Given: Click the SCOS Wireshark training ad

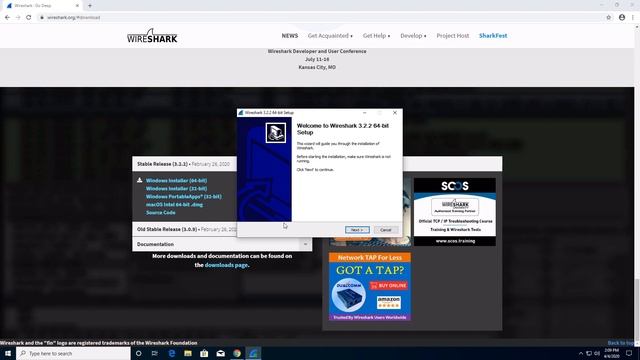Looking at the screenshot, I should [455, 211].
